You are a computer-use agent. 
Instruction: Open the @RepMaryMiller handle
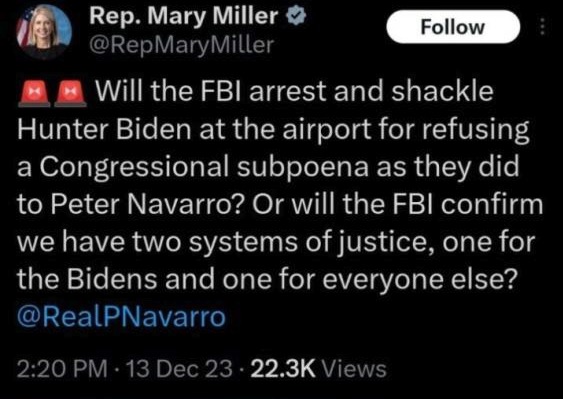[x=182, y=45]
